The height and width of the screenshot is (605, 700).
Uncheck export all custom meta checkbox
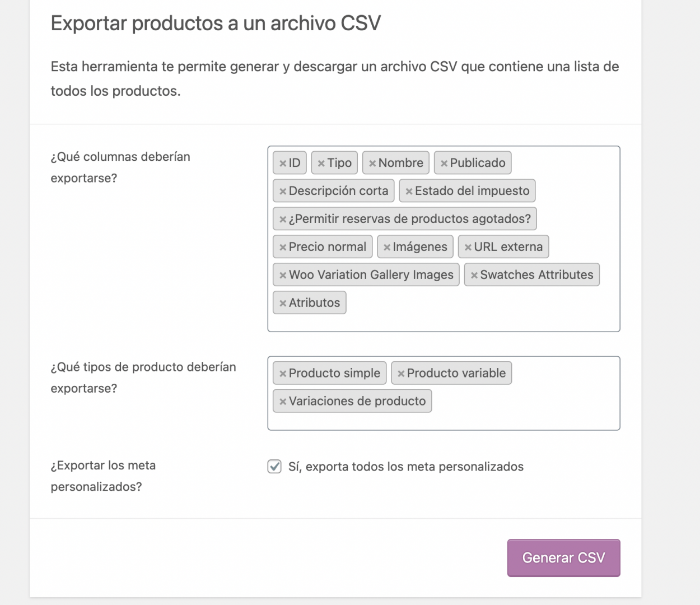click(x=274, y=467)
